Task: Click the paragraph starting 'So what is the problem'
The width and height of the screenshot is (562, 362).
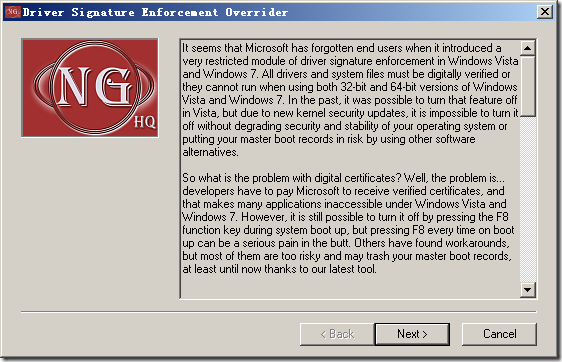Action: tap(348, 223)
